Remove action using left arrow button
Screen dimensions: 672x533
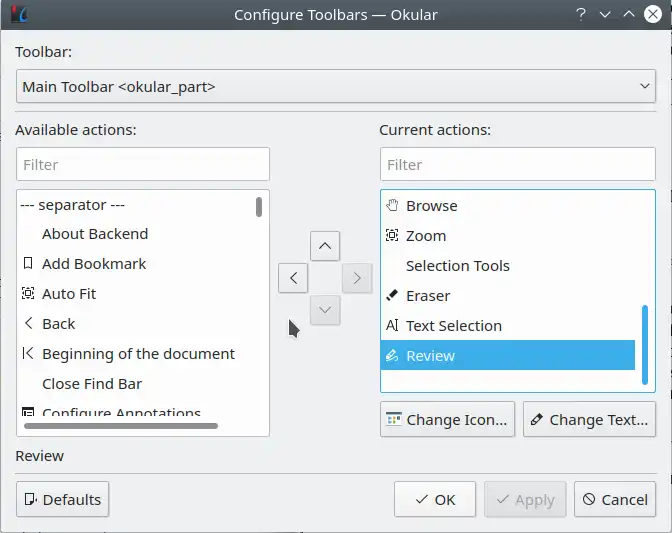tap(293, 278)
